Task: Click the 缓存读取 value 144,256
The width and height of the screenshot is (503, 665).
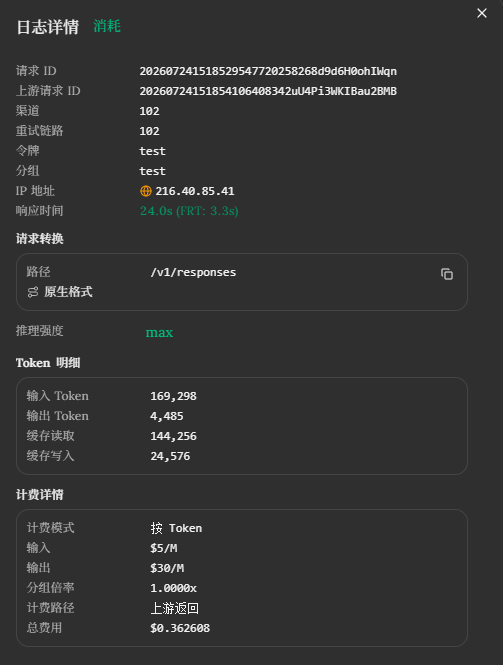Action: [x=173, y=436]
